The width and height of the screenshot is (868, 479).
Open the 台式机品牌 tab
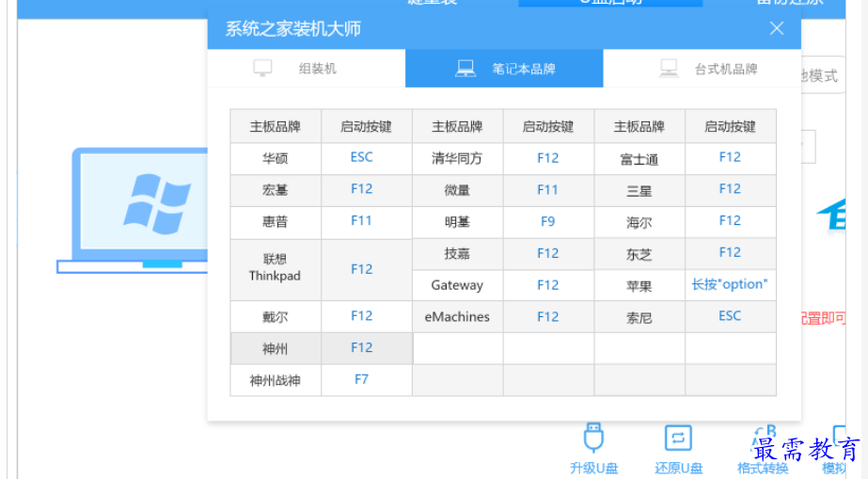[702, 68]
